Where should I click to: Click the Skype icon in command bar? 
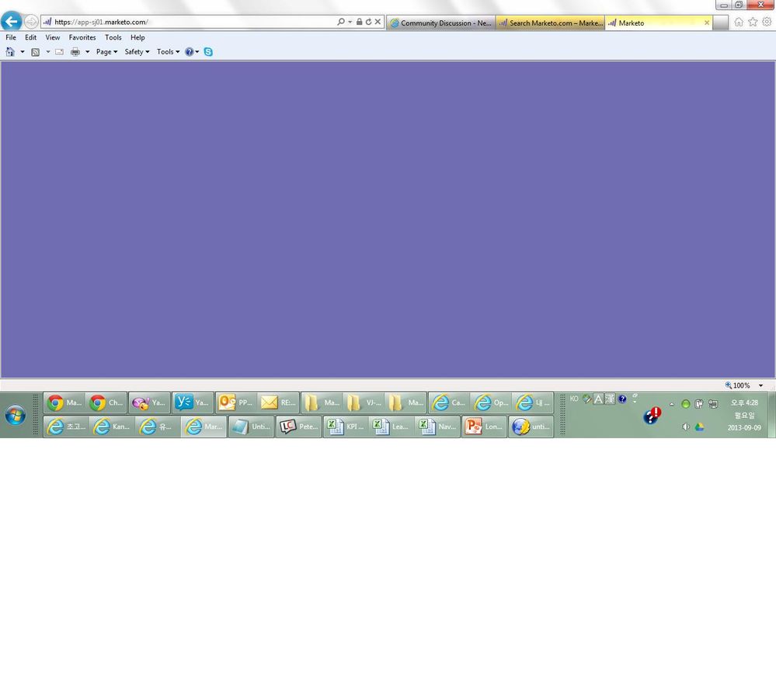click(208, 52)
